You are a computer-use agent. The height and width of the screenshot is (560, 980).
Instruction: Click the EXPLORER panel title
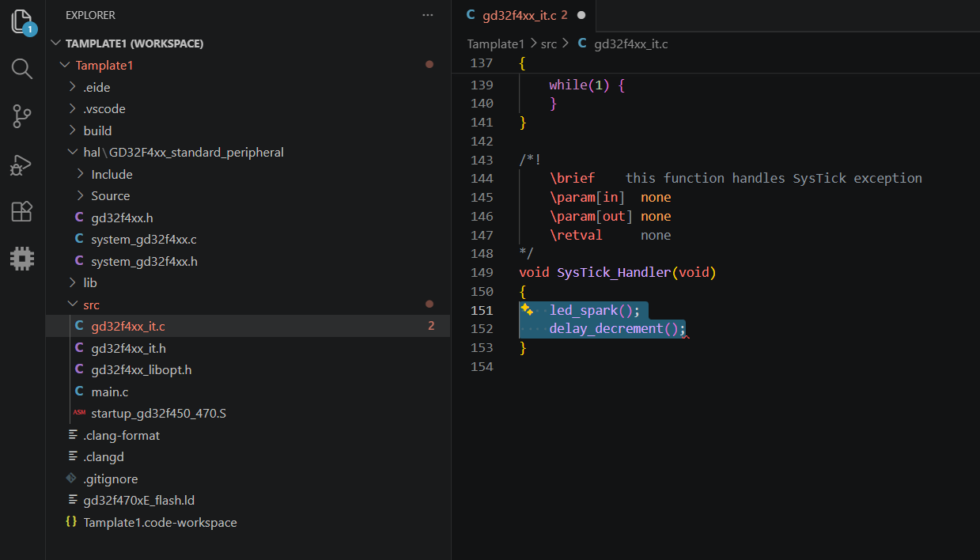click(x=90, y=15)
